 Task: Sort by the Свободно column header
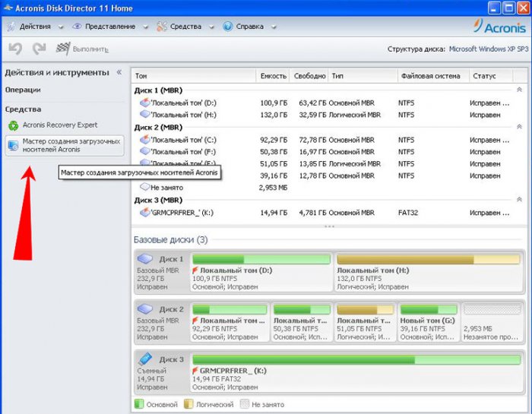pyautogui.click(x=309, y=76)
